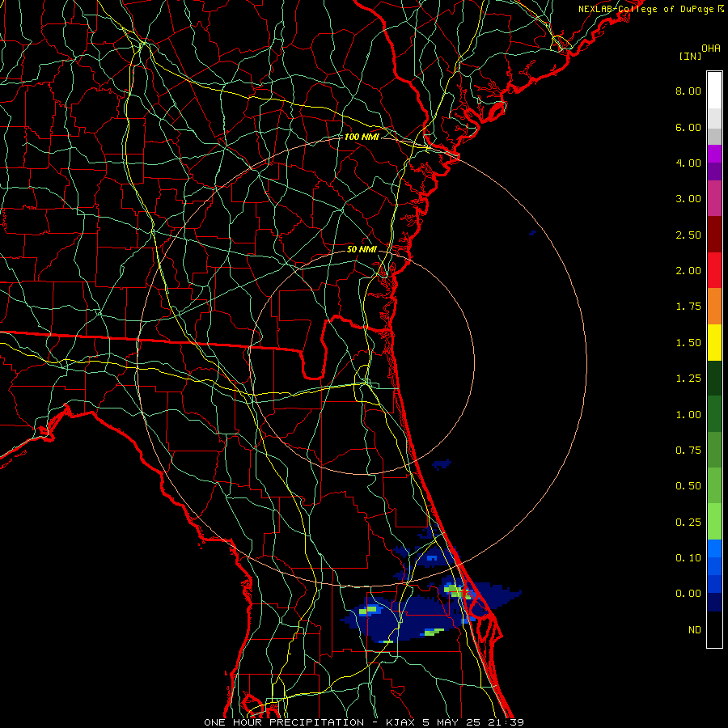728x728 pixels.
Task: Click the light green legend color swatch
Action: (x=714, y=522)
